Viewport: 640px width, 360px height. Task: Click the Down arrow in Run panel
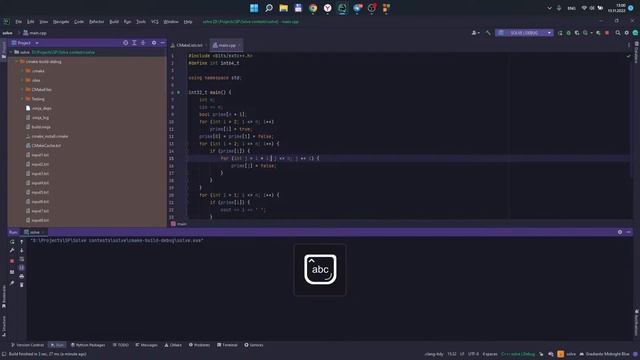coord(22,250)
